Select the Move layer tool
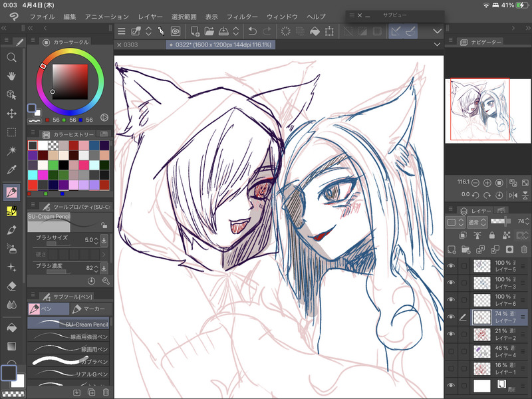The image size is (532, 399). 11,113
